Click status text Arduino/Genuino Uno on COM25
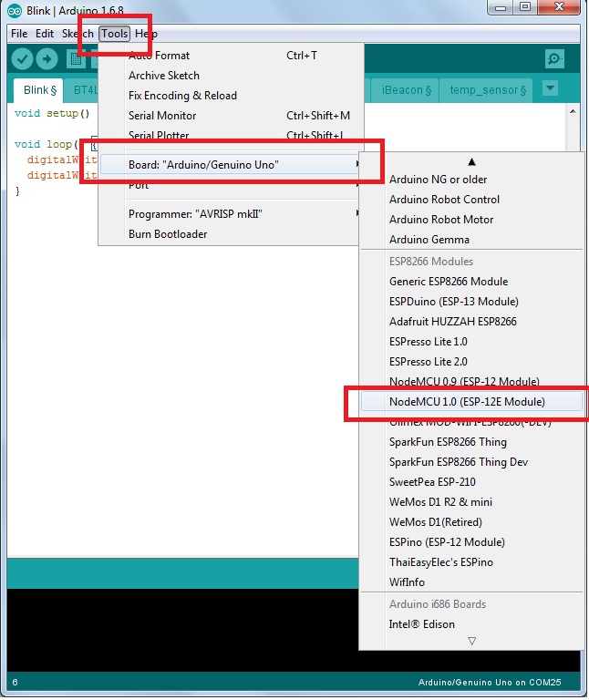 click(x=490, y=682)
